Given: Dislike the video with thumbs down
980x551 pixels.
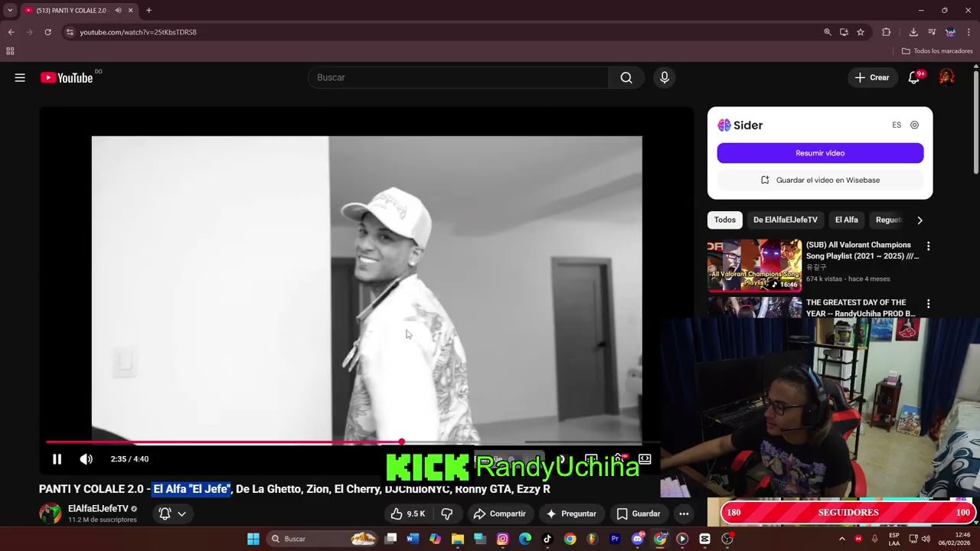Looking at the screenshot, I should (447, 514).
